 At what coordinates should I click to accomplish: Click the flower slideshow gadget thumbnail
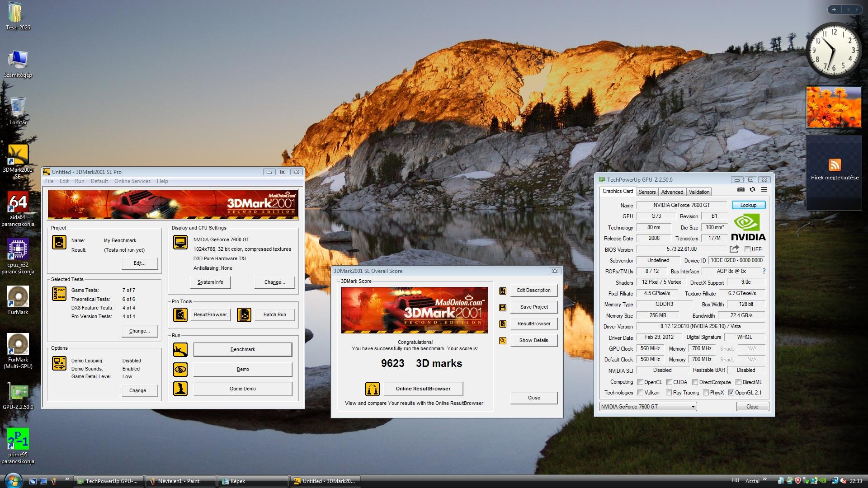(x=834, y=108)
